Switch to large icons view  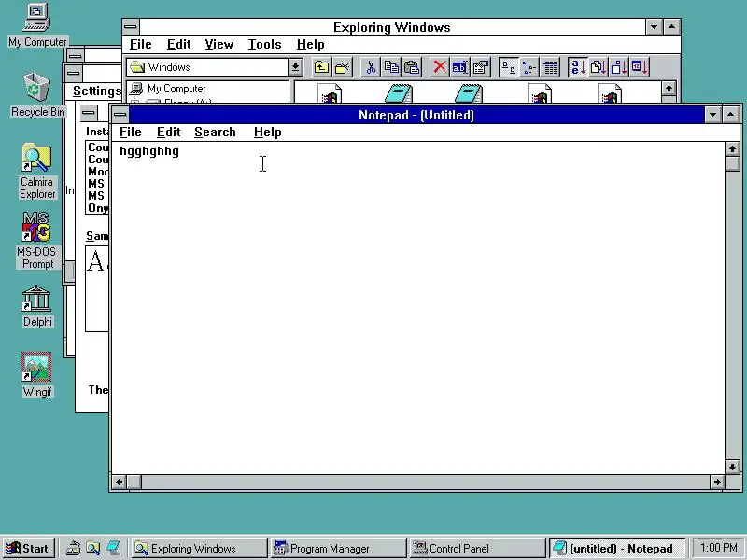coord(508,67)
